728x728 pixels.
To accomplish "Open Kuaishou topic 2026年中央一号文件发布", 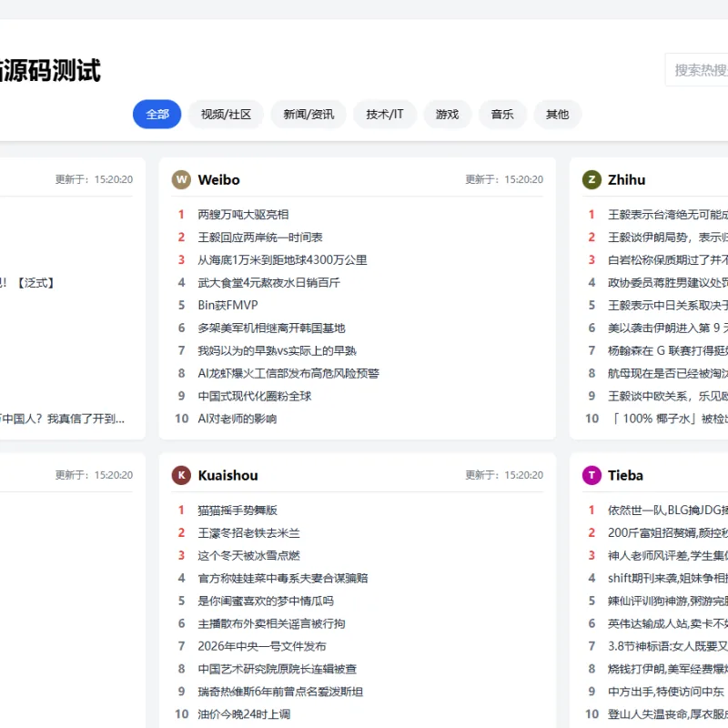I will [x=262, y=646].
